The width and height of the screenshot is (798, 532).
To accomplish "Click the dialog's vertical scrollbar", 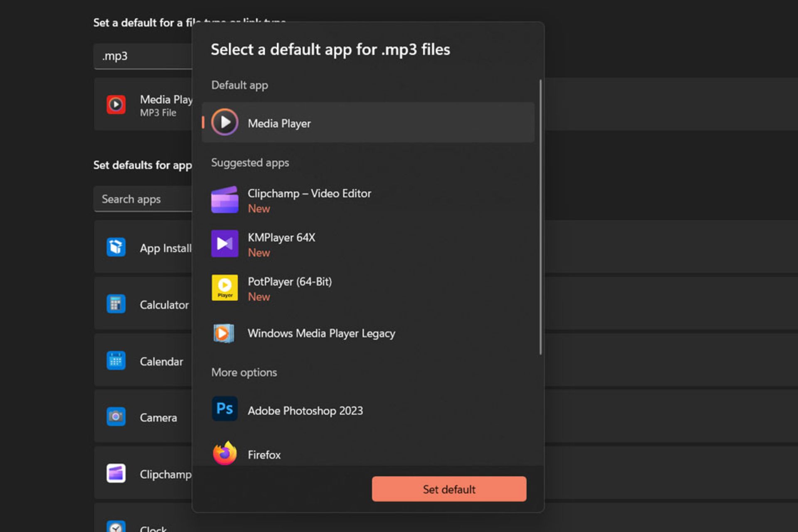I will click(x=540, y=217).
